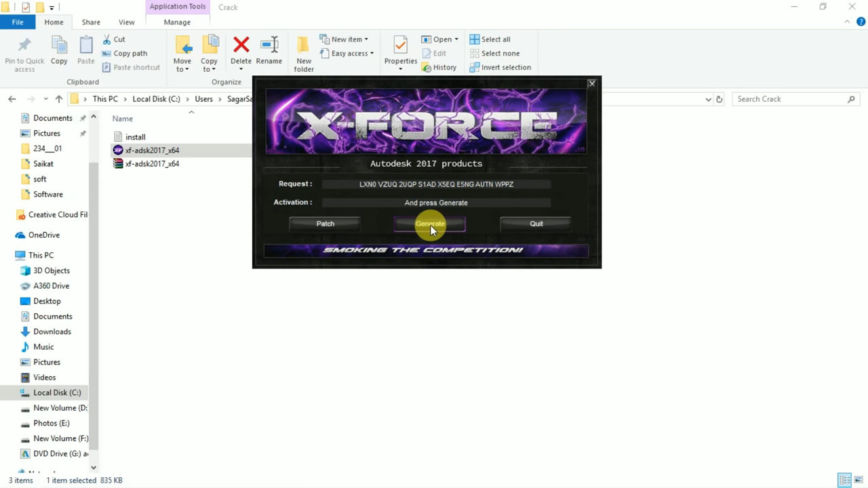868x488 pixels.
Task: Click the Properties checkmark icon in ribbon
Action: click(x=401, y=45)
